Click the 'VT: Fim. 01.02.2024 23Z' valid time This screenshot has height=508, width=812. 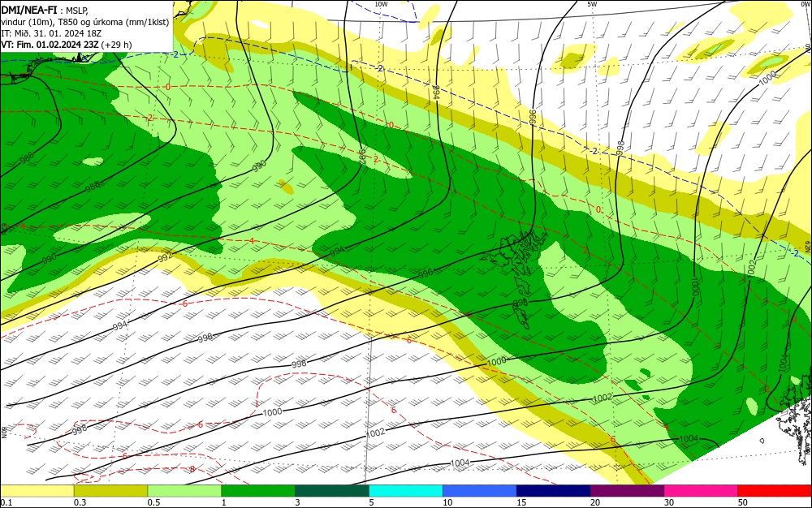[50, 45]
